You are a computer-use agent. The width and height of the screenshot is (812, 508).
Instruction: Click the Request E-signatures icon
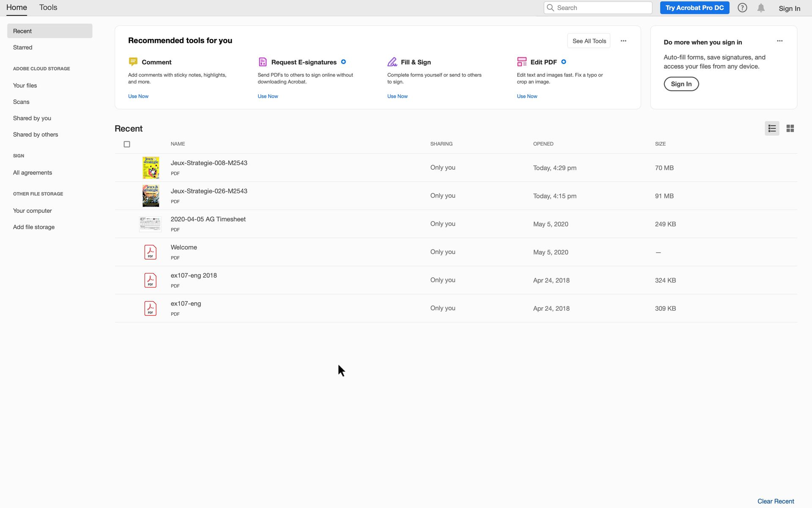click(x=262, y=62)
